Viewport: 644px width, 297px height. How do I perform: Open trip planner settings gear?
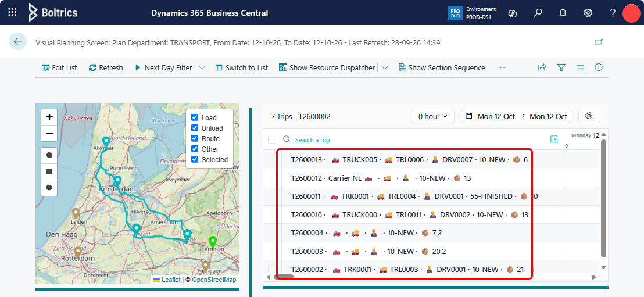[x=589, y=116]
